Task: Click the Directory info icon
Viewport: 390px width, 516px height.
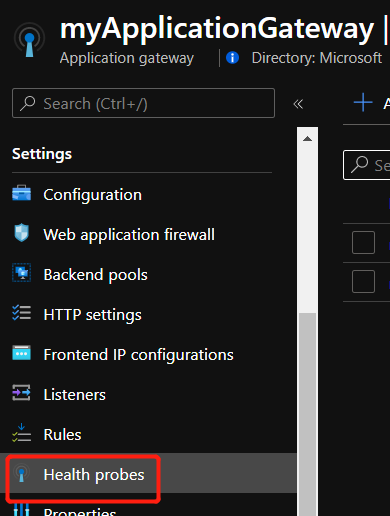Action: 232,58
